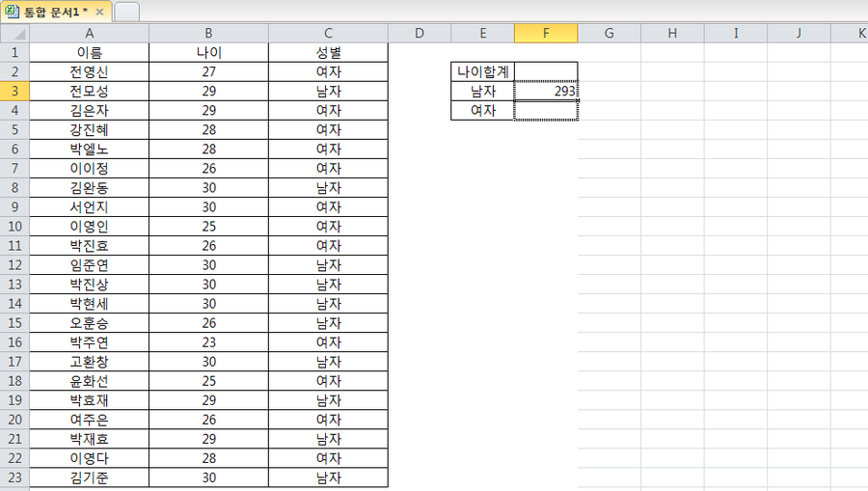Select row 23 header

click(14, 477)
